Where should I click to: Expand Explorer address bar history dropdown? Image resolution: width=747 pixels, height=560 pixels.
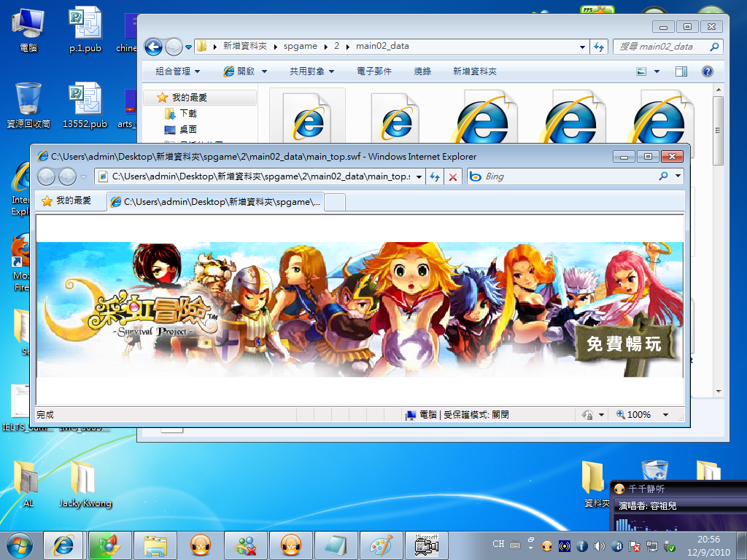[x=582, y=47]
